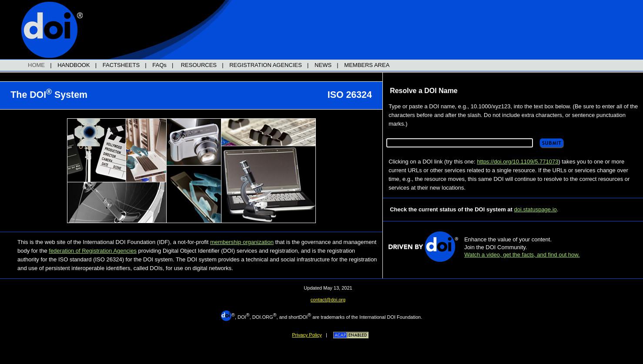Click the 'Updated May 13, 2021' text
643x364 pixels.
(x=328, y=288)
